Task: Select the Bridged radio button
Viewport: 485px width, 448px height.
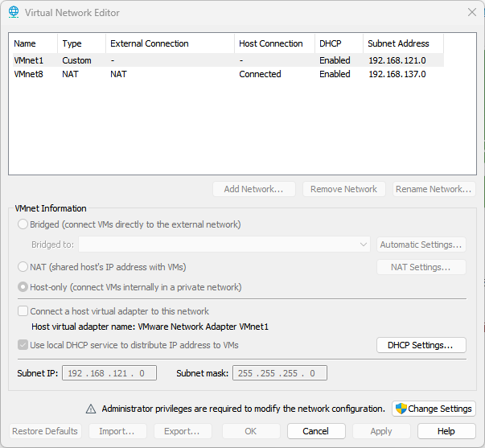Action: point(23,224)
